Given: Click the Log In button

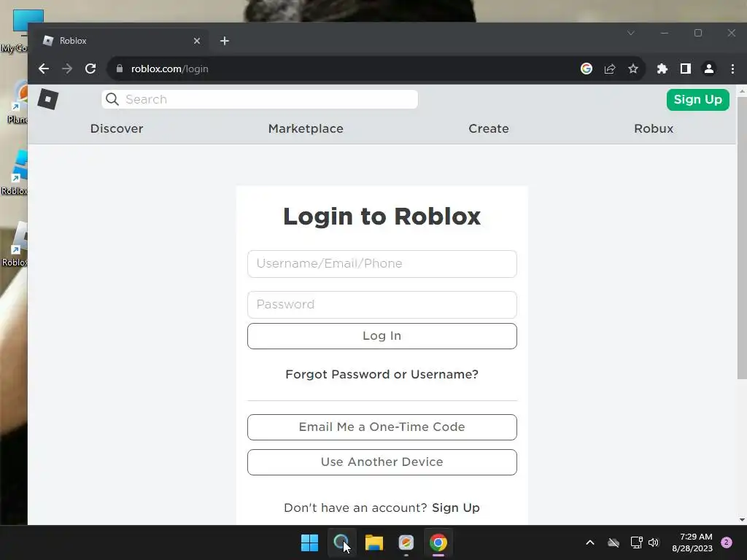Looking at the screenshot, I should pyautogui.click(x=382, y=336).
